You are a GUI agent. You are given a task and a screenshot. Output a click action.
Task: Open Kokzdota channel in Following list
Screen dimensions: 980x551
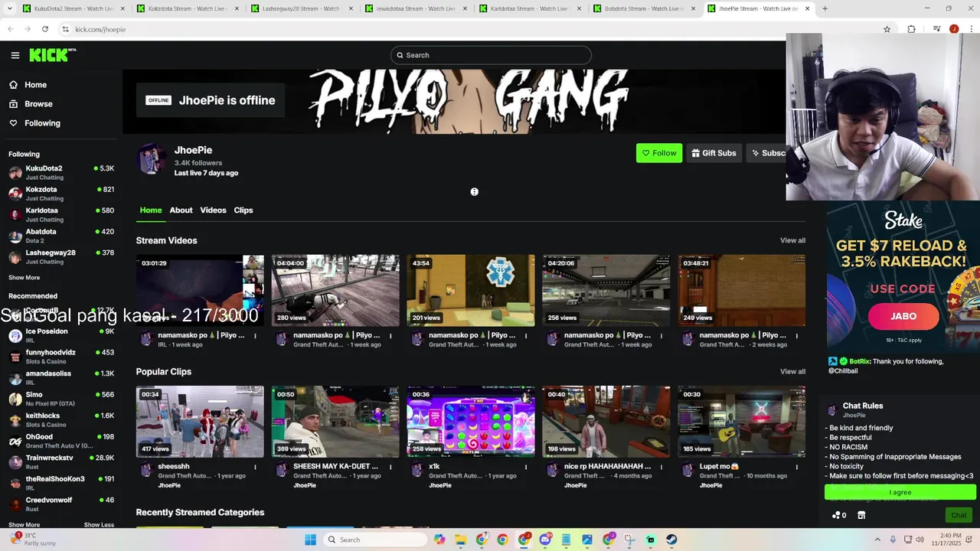point(61,194)
